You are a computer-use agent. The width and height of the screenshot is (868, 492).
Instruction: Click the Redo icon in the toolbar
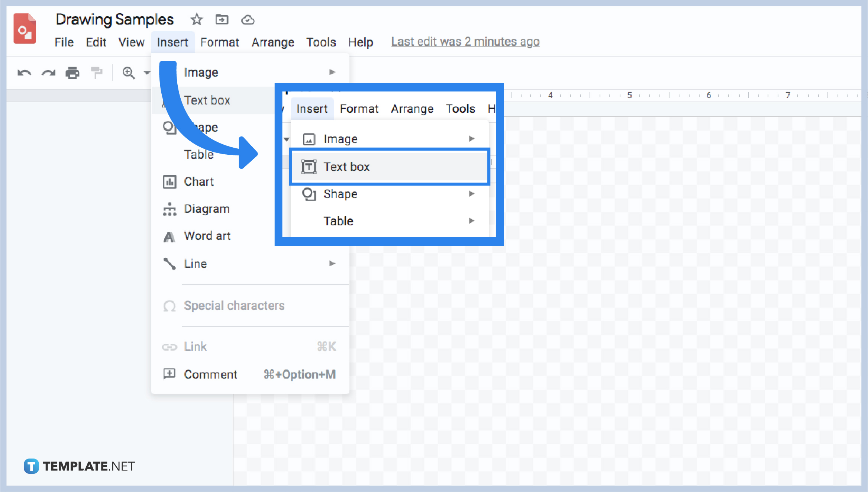[49, 73]
